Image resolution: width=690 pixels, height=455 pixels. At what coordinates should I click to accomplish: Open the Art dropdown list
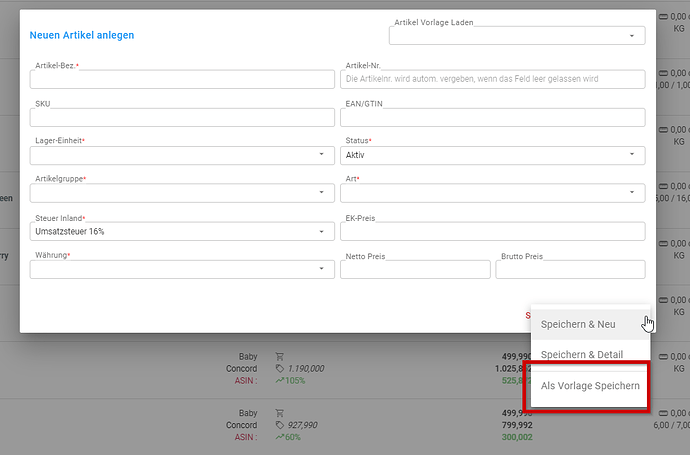click(x=493, y=193)
